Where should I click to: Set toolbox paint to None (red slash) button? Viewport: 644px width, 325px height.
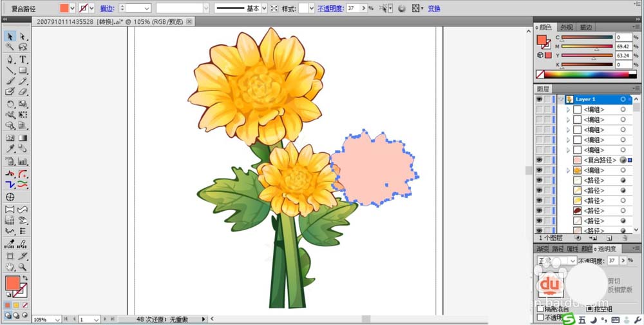[x=26, y=305]
